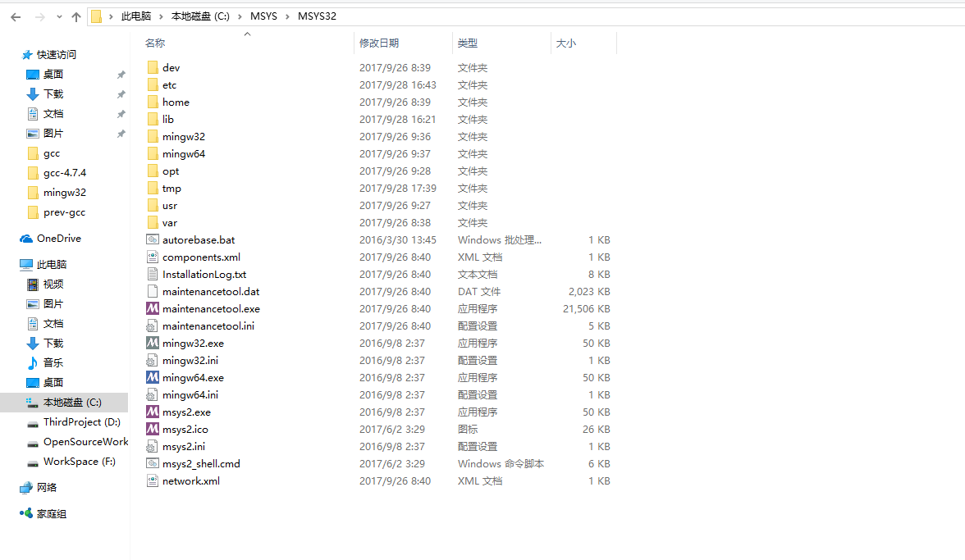Select the opt folder icon

pyautogui.click(x=153, y=171)
